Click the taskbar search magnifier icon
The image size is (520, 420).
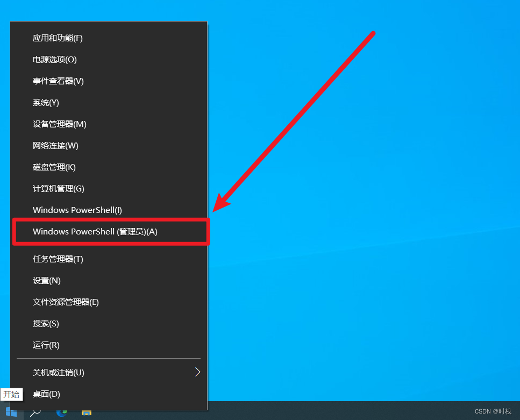(x=35, y=412)
